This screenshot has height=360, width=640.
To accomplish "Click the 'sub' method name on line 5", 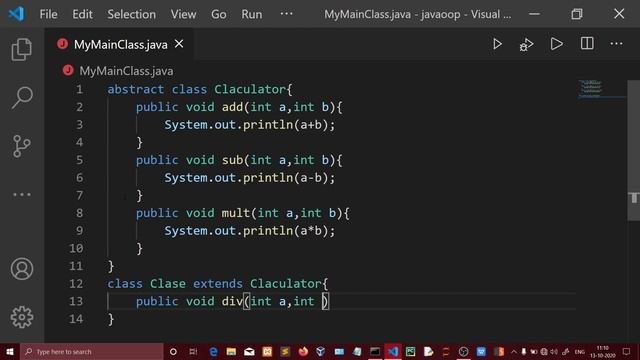I will tap(232, 160).
